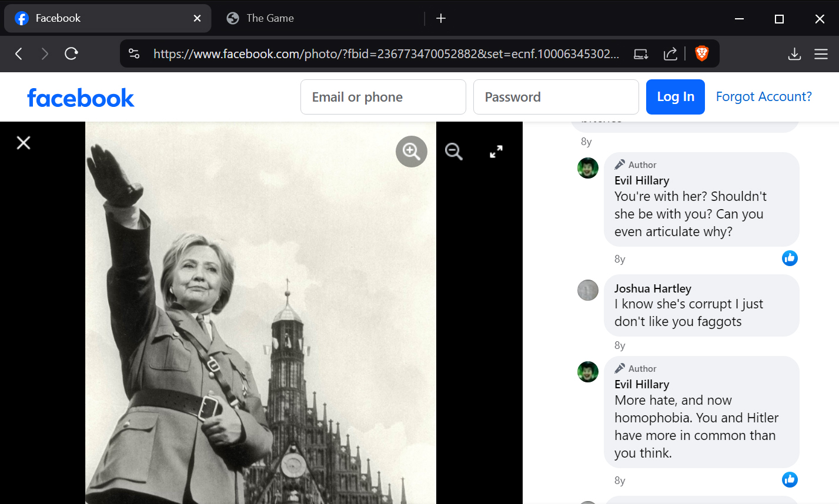Click like reaction on 'You're with her?' comment
The image size is (839, 504).
tap(790, 258)
